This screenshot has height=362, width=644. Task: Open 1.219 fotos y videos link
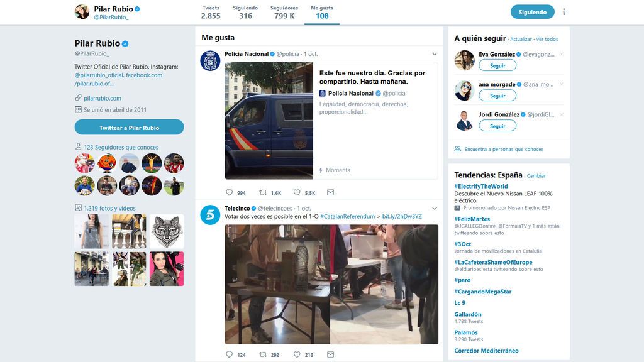[109, 208]
